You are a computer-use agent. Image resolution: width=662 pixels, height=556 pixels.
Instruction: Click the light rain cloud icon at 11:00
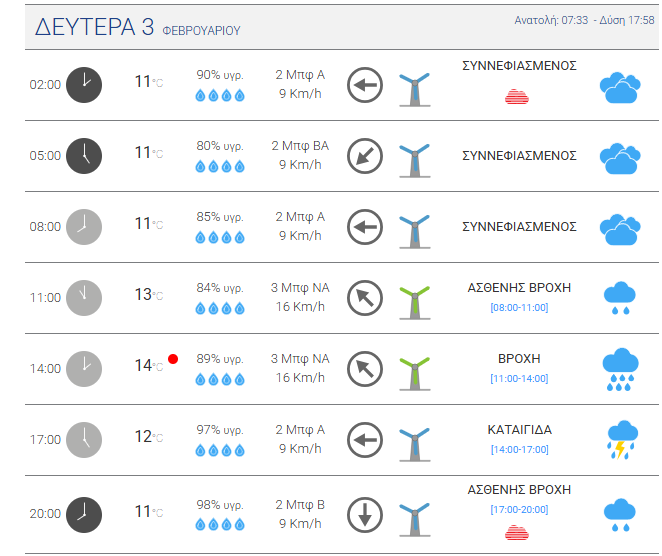pos(620,297)
